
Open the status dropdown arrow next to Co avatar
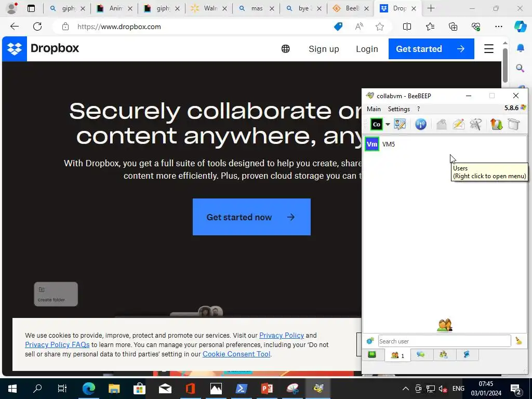pyautogui.click(x=388, y=124)
